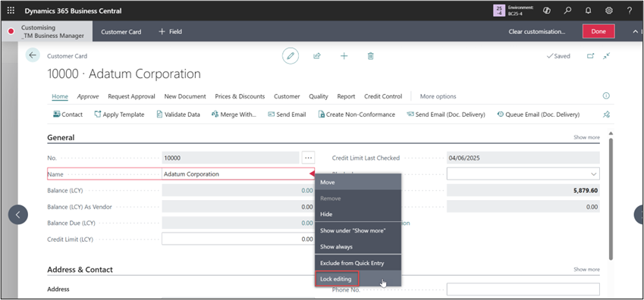
Task: Click Credit Limit Last Checked date field
Action: coord(523,158)
